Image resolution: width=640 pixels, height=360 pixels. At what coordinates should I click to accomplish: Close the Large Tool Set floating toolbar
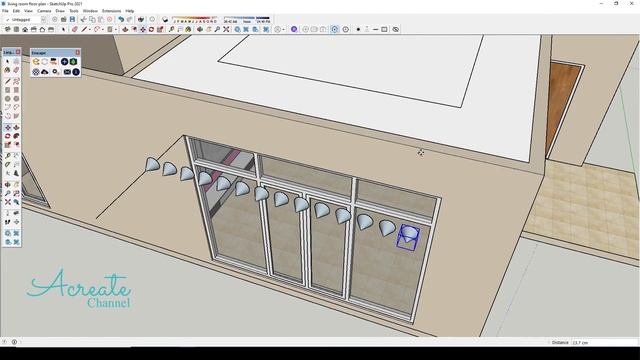point(18,52)
